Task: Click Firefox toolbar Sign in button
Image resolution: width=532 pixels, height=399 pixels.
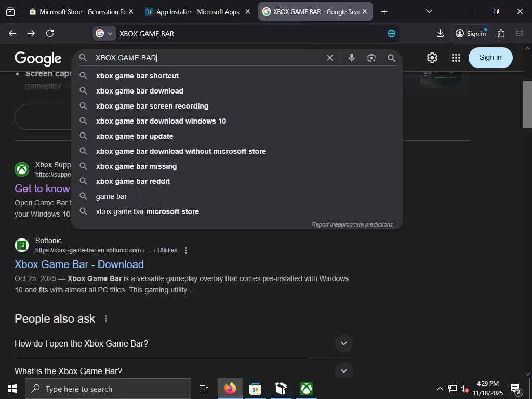Action: (x=471, y=33)
